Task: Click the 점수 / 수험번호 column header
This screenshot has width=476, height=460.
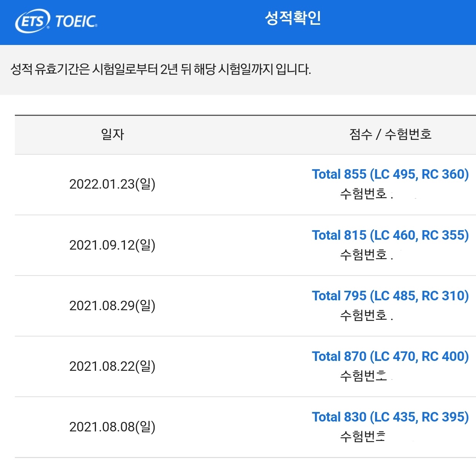Action: pos(390,134)
